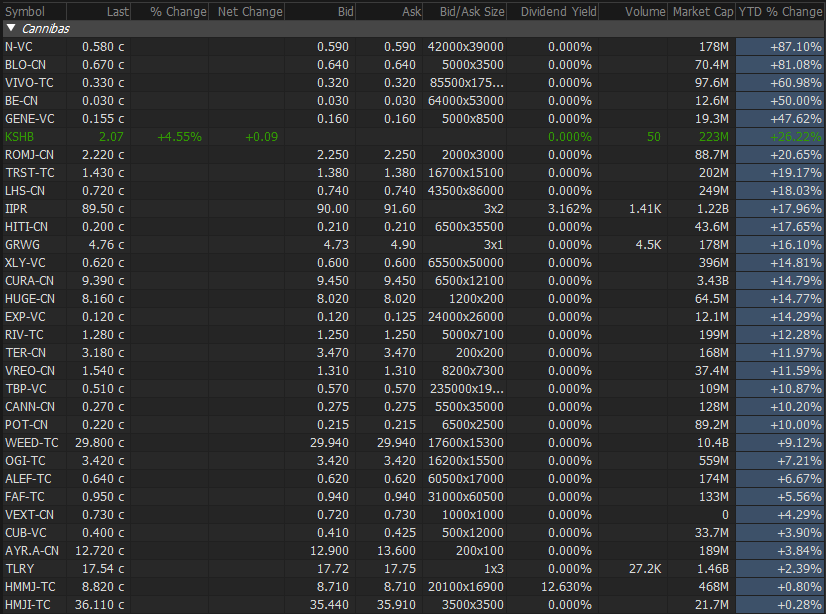Click HMMJ-TC's 12.630% dividend yield

566,587
